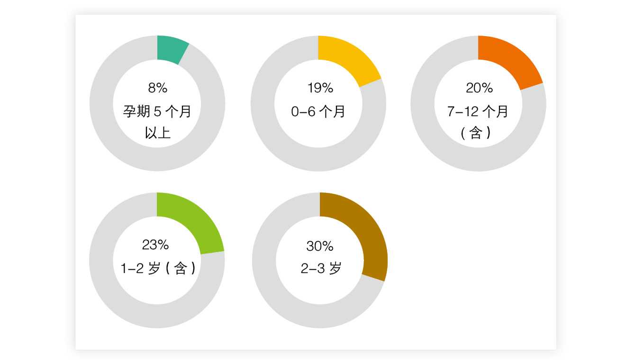Select the 30% value text

(x=320, y=246)
